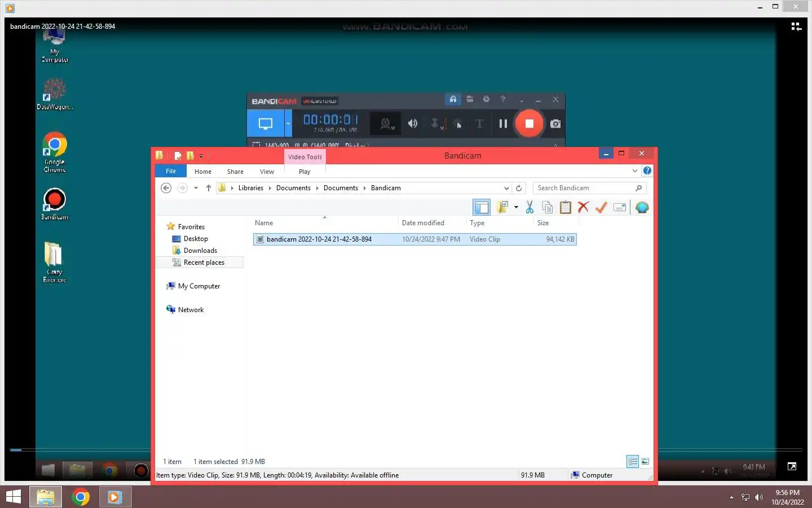The width and height of the screenshot is (812, 508).
Task: Click the globe shell icon at toolbar end
Action: (642, 207)
